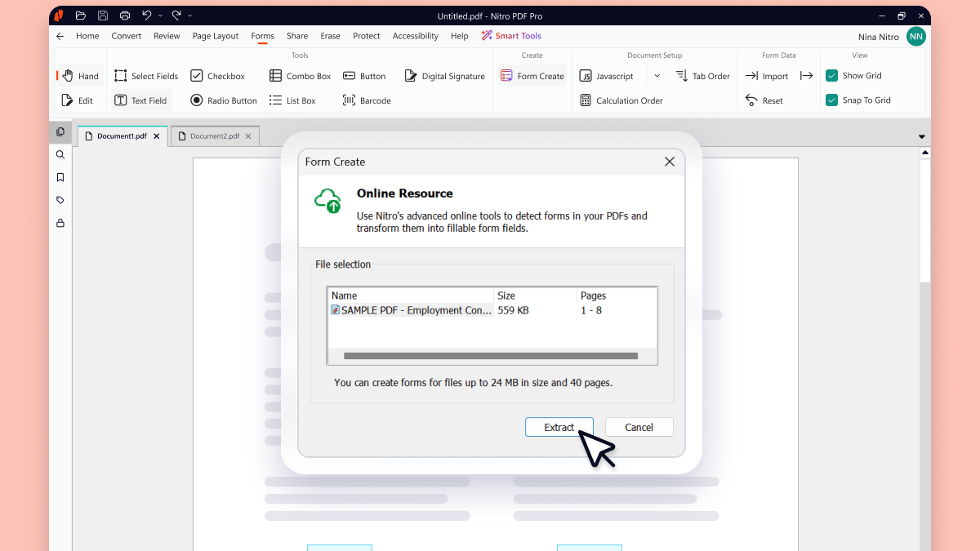This screenshot has width=980, height=551.
Task: Open Smart Tools
Action: (511, 36)
